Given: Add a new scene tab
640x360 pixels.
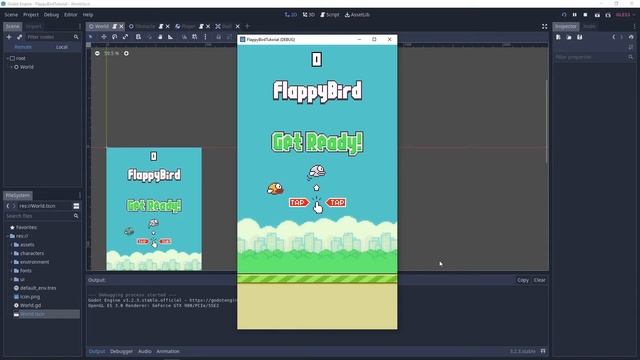Looking at the screenshot, I should (x=247, y=26).
